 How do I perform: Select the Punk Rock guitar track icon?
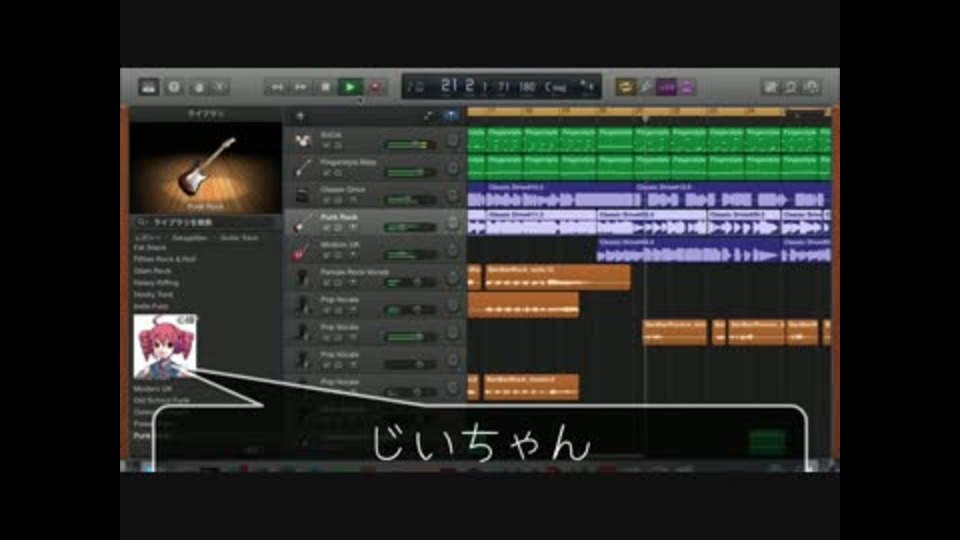pyautogui.click(x=302, y=223)
